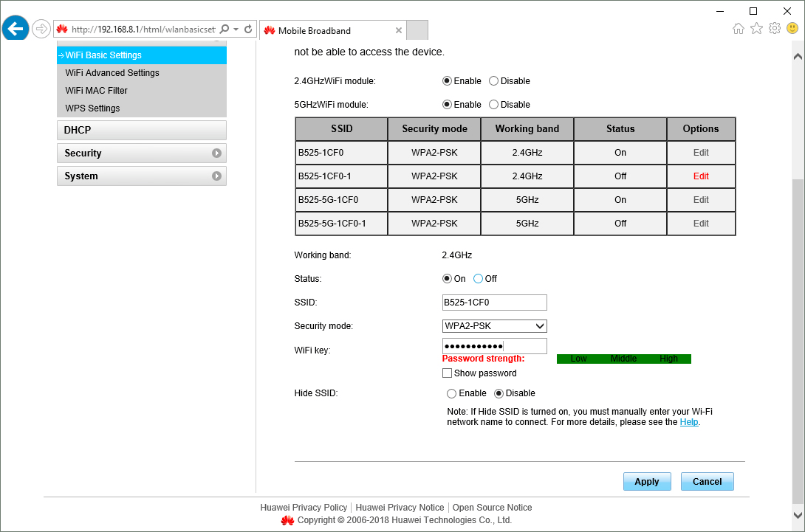805x532 pixels.
Task: Click the smiley feedback icon
Action: [792, 28]
